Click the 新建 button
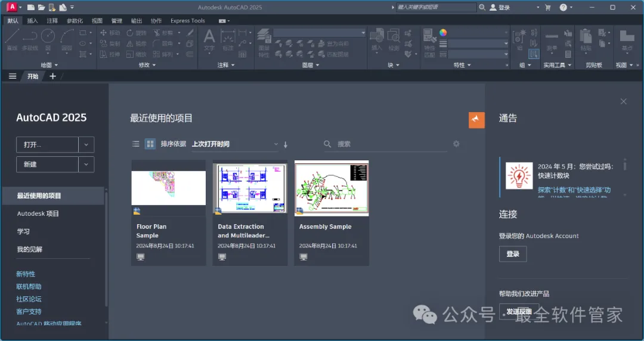644x341 pixels. pyautogui.click(x=47, y=165)
